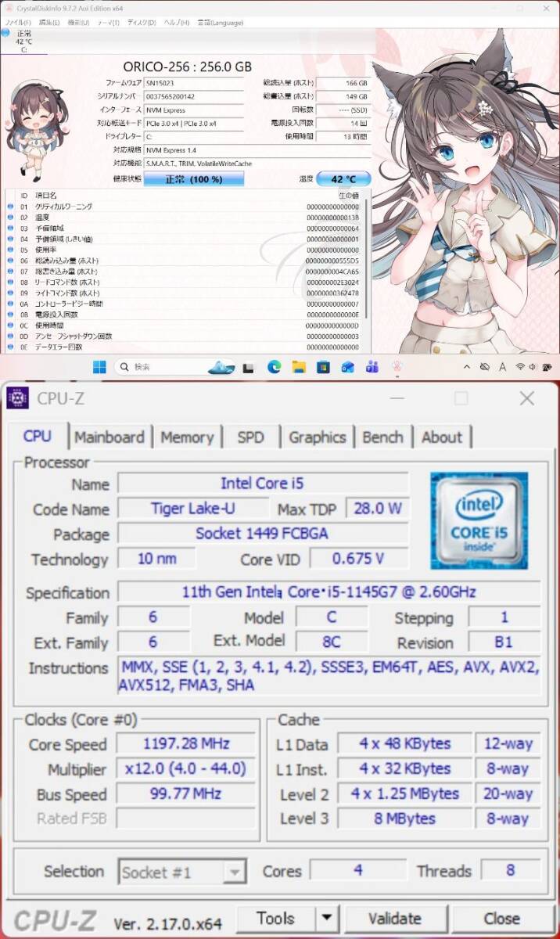This screenshot has width=560, height=939.
Task: Click status dot for temperature row 02
Action: click(10, 218)
